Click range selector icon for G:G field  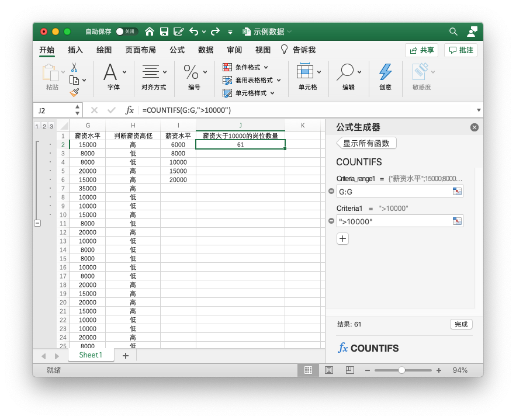pos(457,191)
